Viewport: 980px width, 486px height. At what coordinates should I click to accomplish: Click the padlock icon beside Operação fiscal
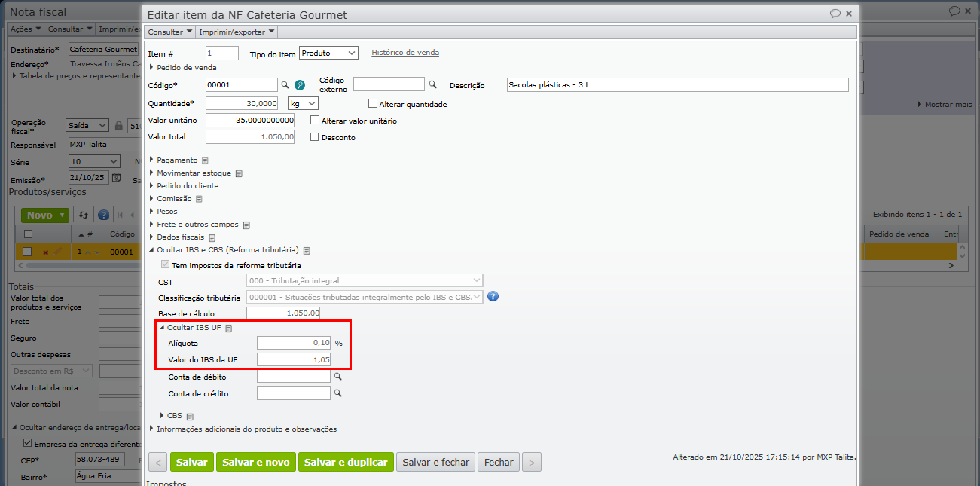(119, 126)
